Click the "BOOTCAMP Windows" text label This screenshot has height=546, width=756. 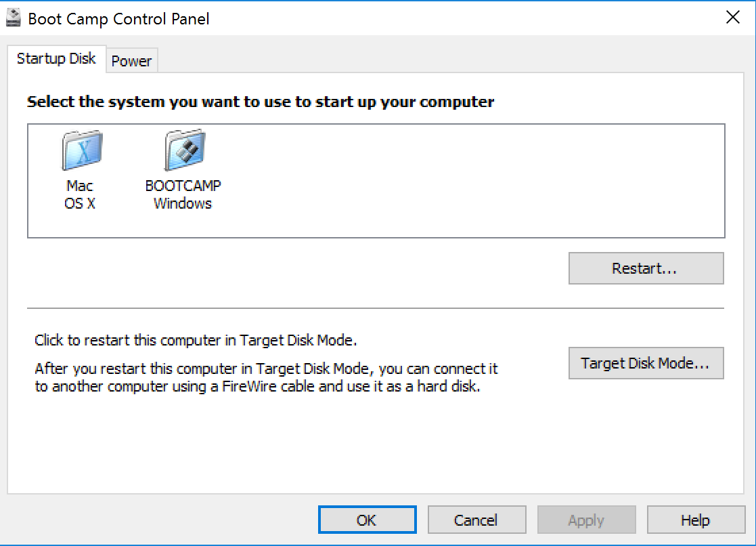(x=183, y=195)
